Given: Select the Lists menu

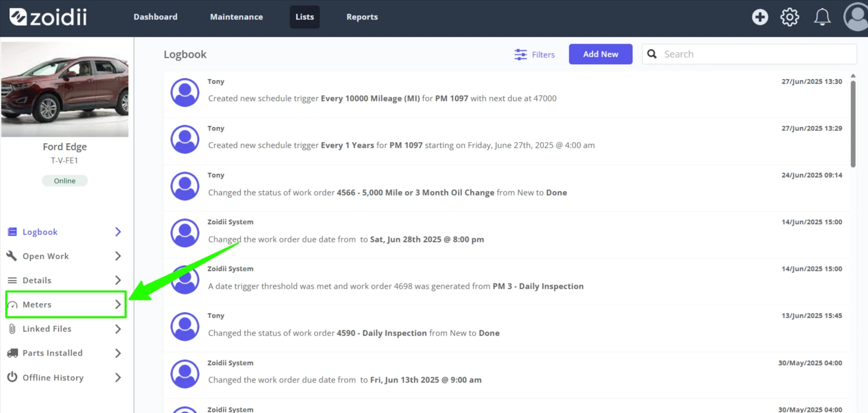Looking at the screenshot, I should 304,17.
